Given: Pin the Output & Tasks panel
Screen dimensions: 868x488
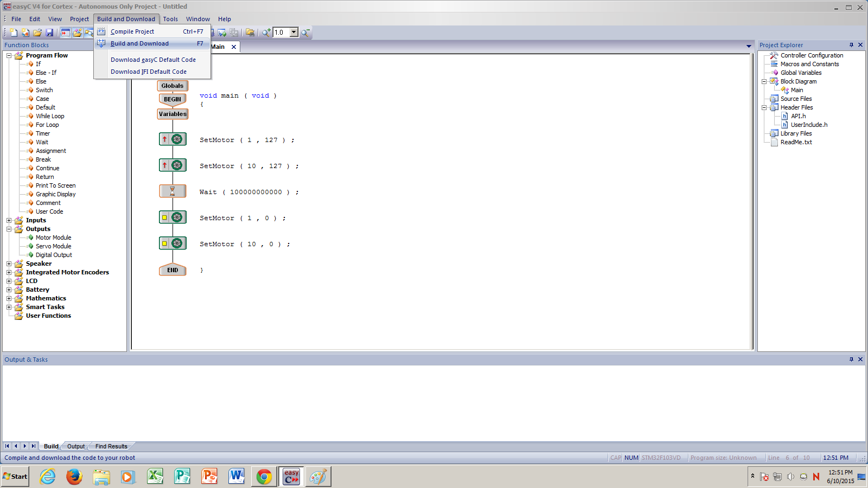Looking at the screenshot, I should coord(851,359).
